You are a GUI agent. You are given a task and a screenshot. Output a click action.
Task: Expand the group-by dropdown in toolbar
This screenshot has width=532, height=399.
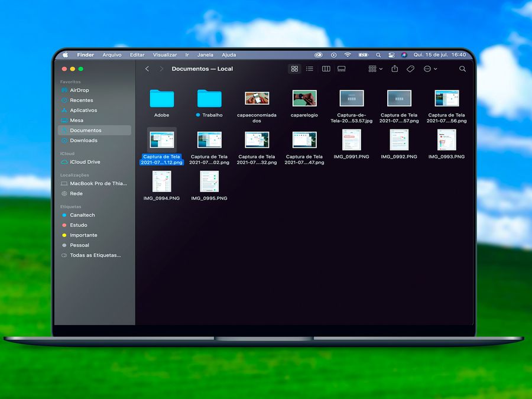(x=375, y=69)
